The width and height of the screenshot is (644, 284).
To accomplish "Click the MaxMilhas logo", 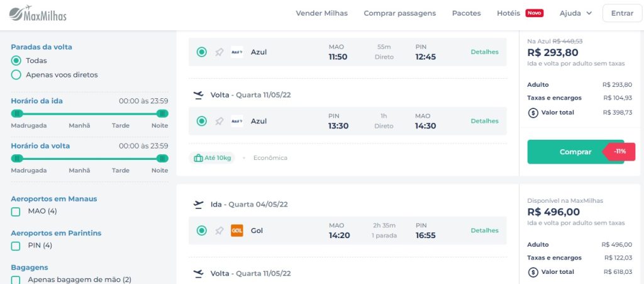I will click(38, 13).
